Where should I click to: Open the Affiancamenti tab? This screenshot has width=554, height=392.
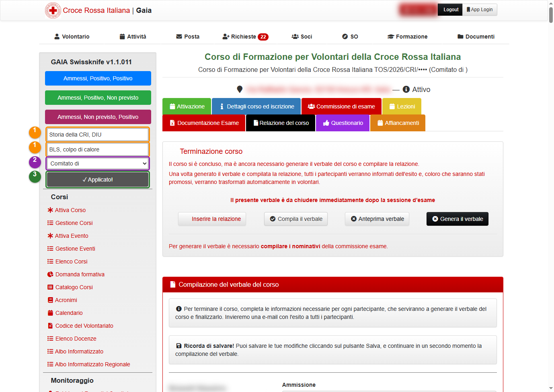coord(398,123)
